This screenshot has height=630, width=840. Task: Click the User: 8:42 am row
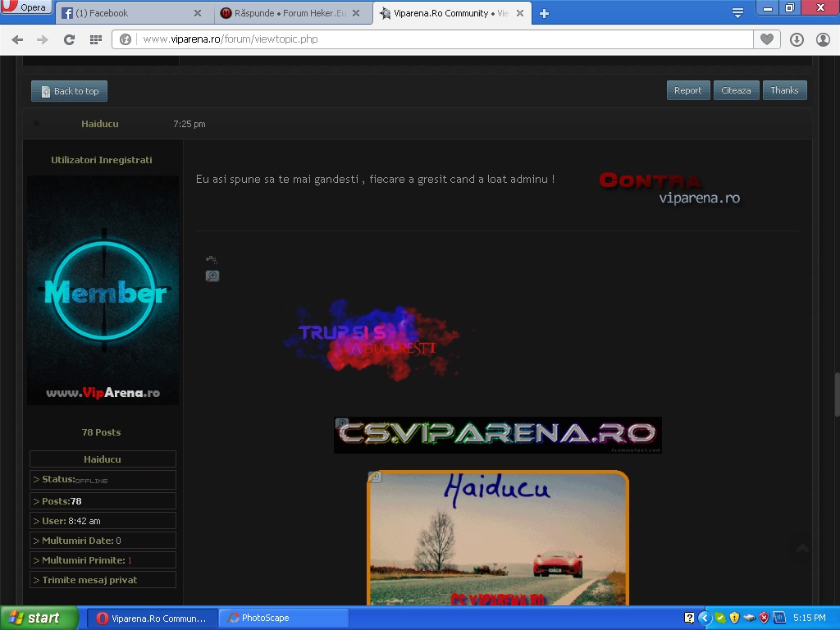(x=103, y=521)
